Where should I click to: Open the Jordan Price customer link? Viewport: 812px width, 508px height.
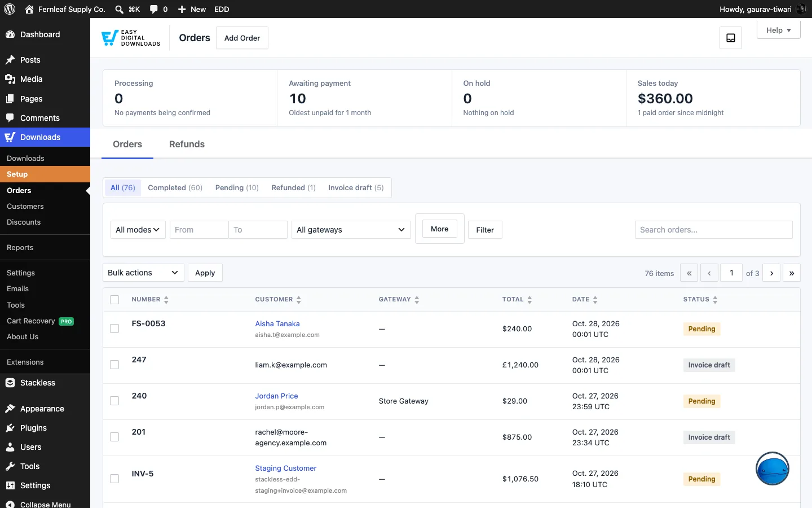[x=276, y=396]
